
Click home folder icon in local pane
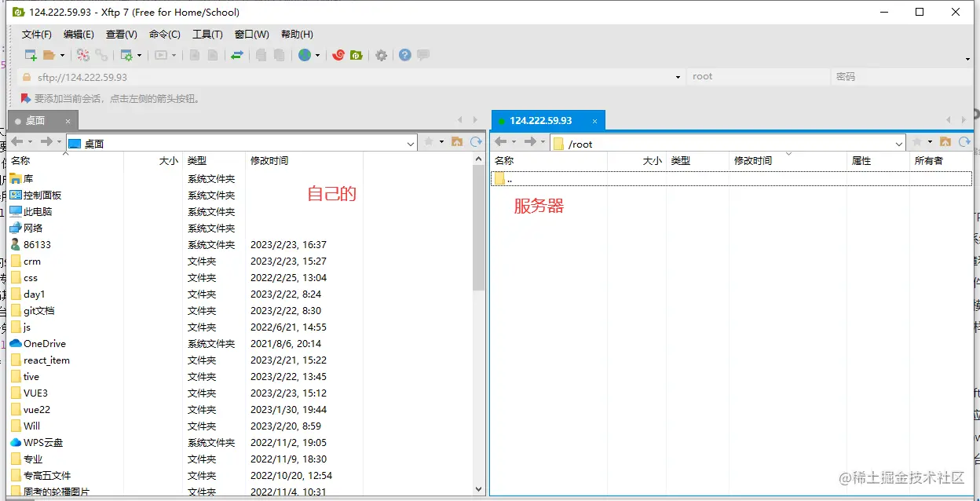coord(459,142)
